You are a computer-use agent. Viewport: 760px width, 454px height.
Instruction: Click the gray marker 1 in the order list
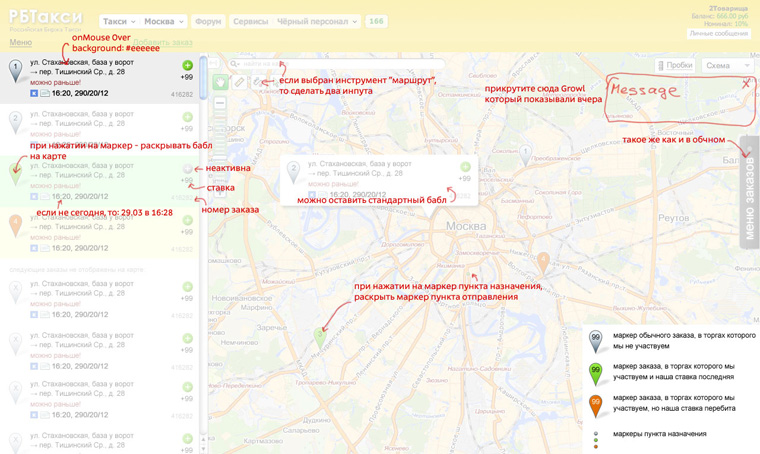(16, 71)
